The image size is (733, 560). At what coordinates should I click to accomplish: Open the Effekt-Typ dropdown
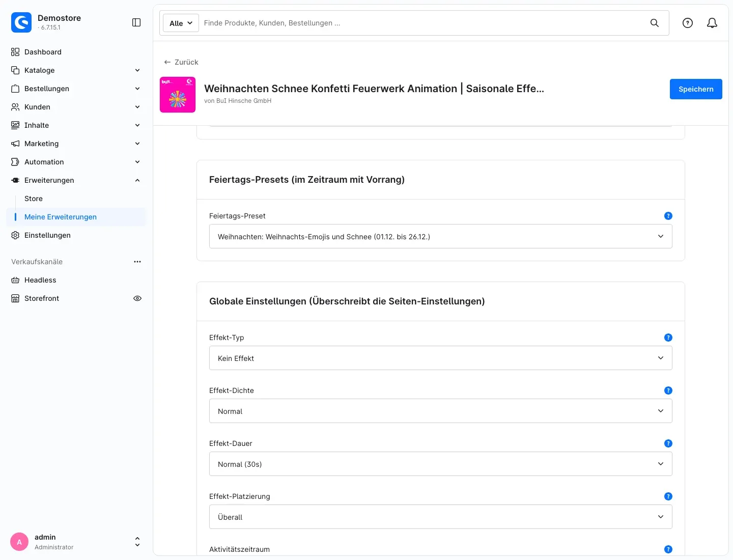[x=441, y=358]
